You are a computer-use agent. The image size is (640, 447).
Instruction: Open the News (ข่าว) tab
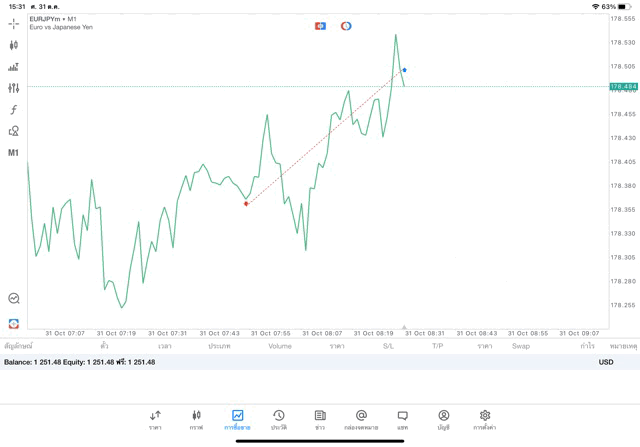(x=320, y=419)
